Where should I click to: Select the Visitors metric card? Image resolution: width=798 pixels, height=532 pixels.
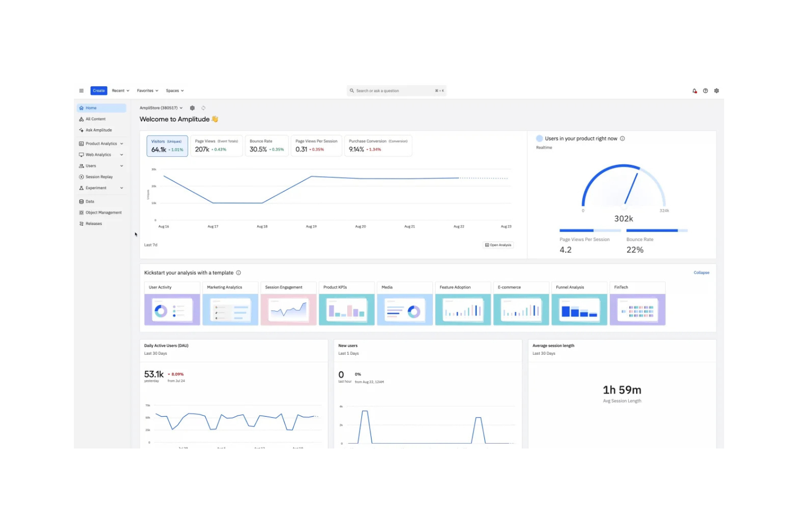coord(167,146)
